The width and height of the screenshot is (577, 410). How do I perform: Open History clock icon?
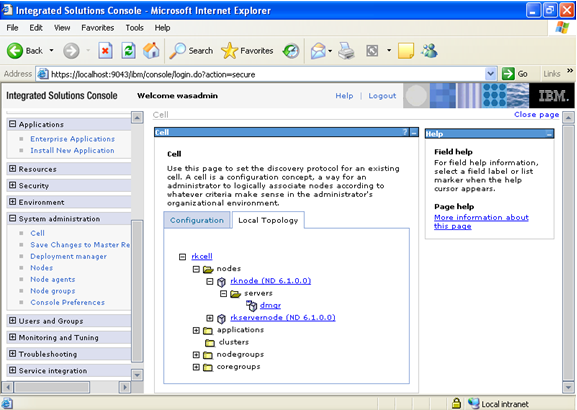tap(291, 51)
